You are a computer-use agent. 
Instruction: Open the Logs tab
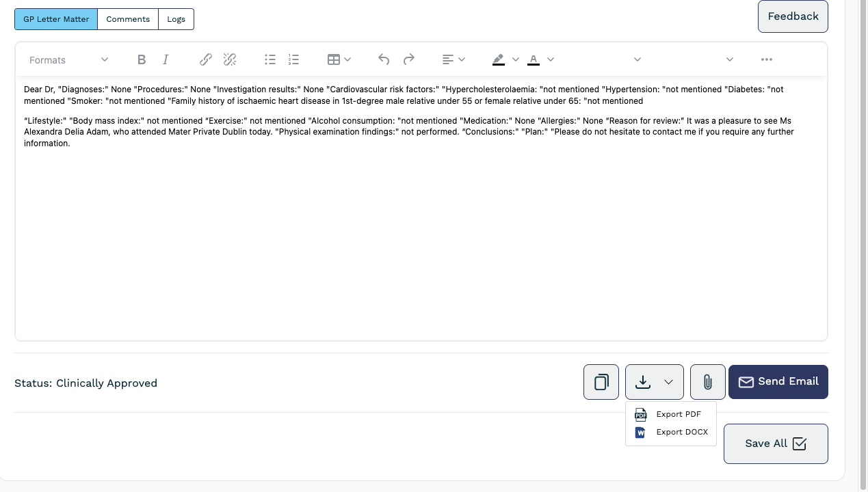pyautogui.click(x=176, y=19)
